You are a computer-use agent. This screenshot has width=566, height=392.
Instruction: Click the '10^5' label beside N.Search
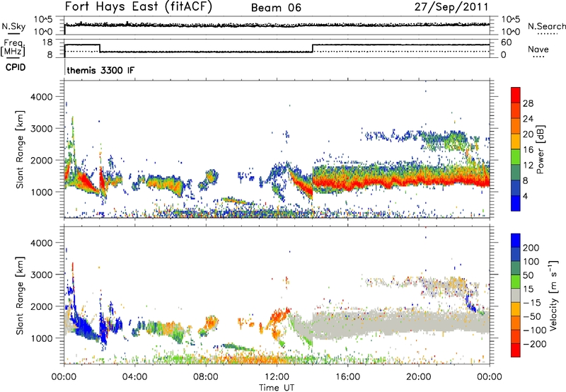[511, 19]
